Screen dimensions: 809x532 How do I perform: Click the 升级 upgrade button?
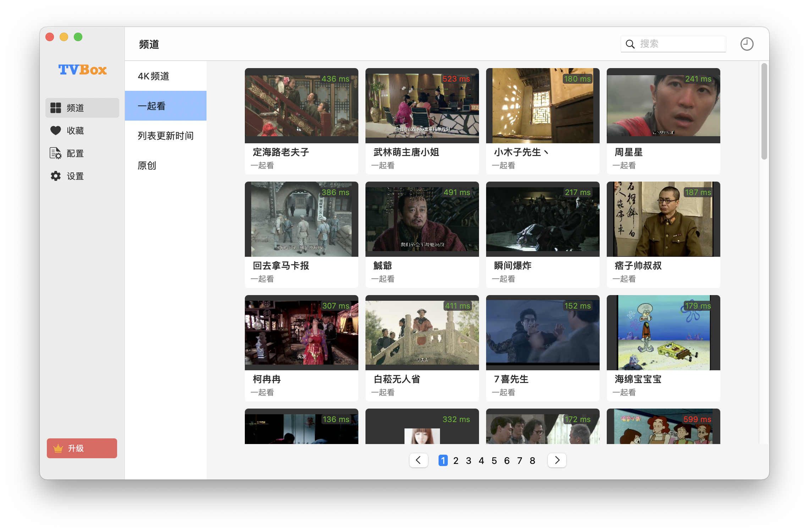[x=82, y=448]
